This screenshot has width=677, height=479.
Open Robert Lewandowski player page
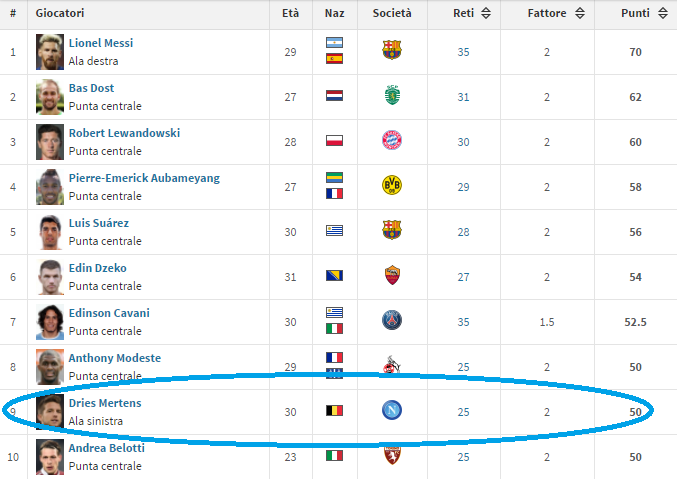tap(124, 133)
